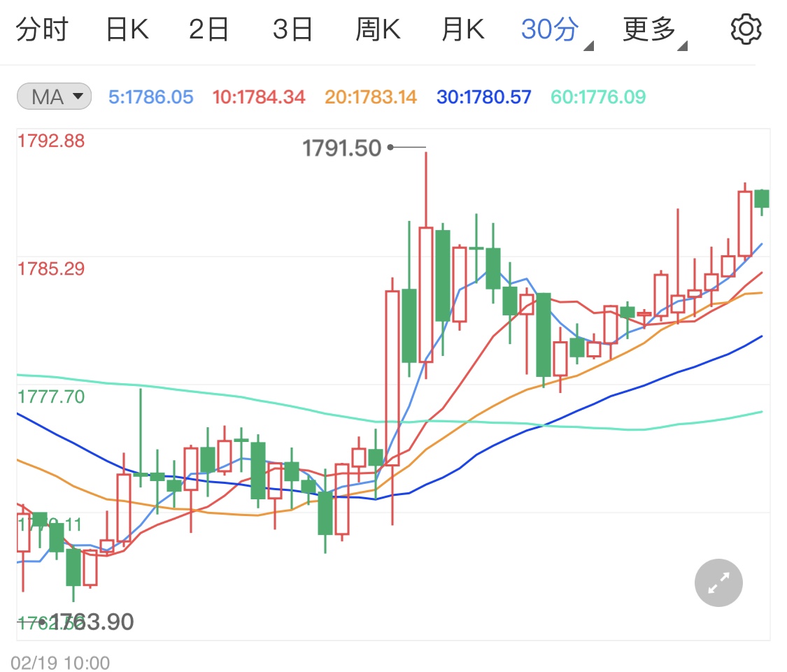Click the 1763.90 low price marker

(x=91, y=621)
